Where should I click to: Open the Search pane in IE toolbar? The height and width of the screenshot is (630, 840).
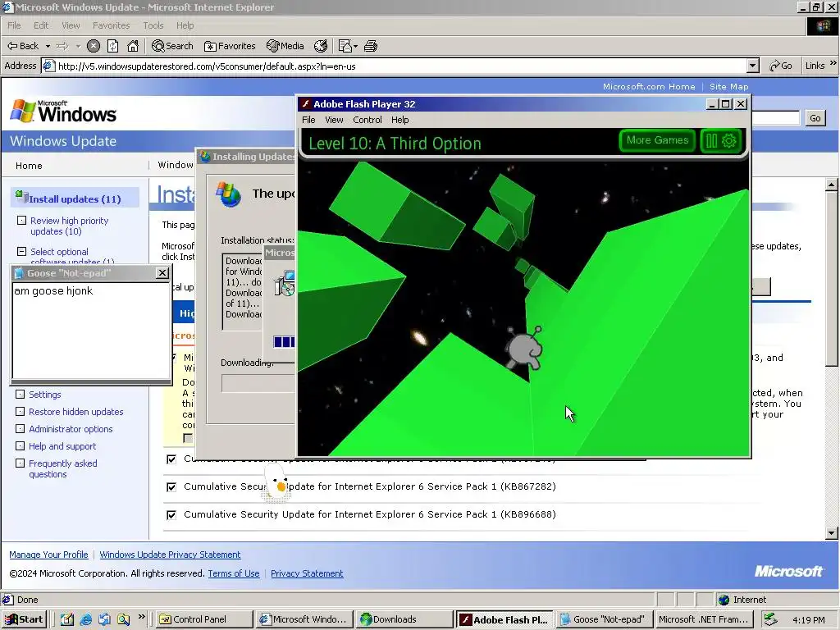[x=172, y=46]
